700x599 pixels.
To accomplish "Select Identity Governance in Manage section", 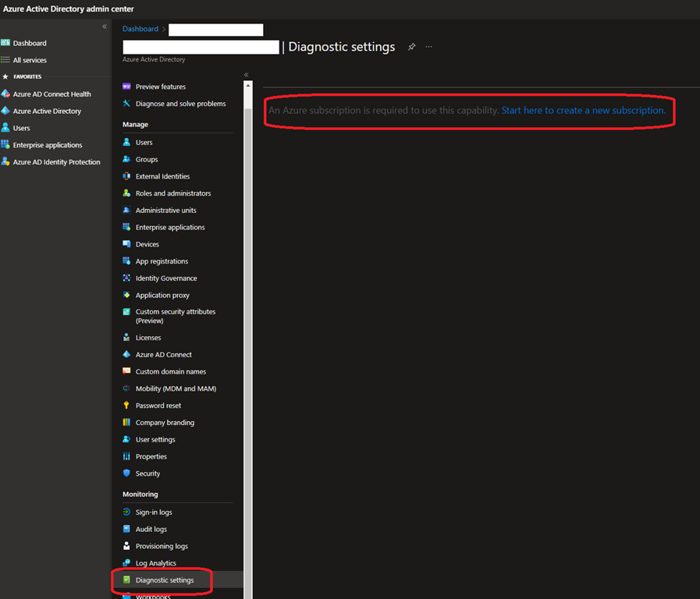I will click(x=165, y=278).
